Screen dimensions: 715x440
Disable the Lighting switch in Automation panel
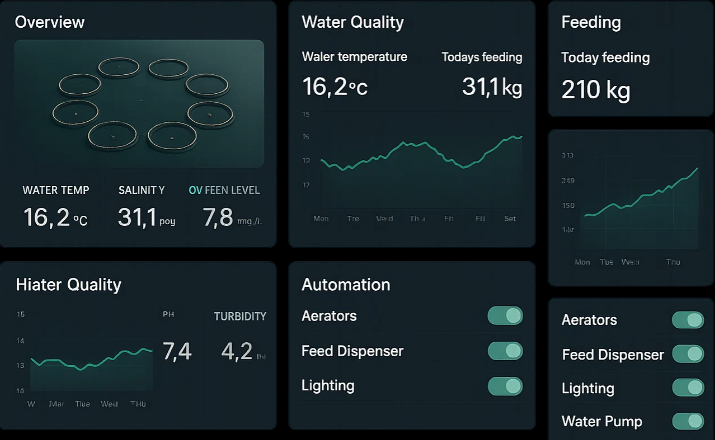[x=505, y=386]
